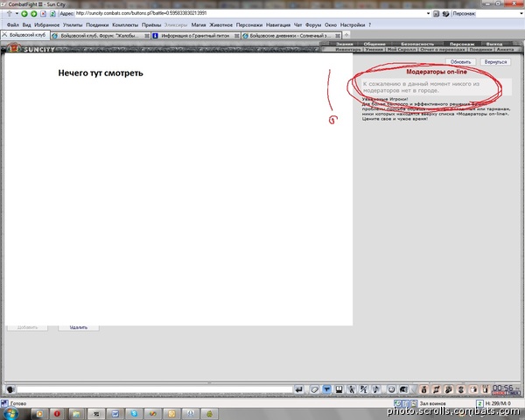
Task: Open the Windows Start button
Action: [x=10, y=414]
